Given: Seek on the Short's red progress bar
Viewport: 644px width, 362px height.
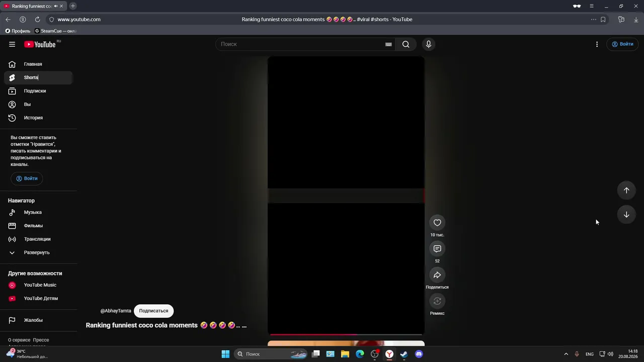Looking at the screenshot, I should [346, 334].
